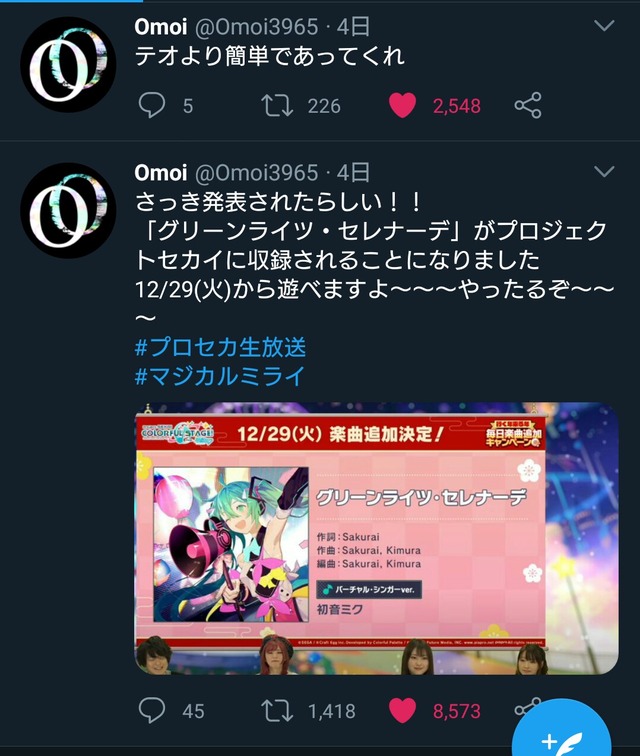Tap the compose new tweet floating button
The image size is (640, 756).
[x=561, y=733]
